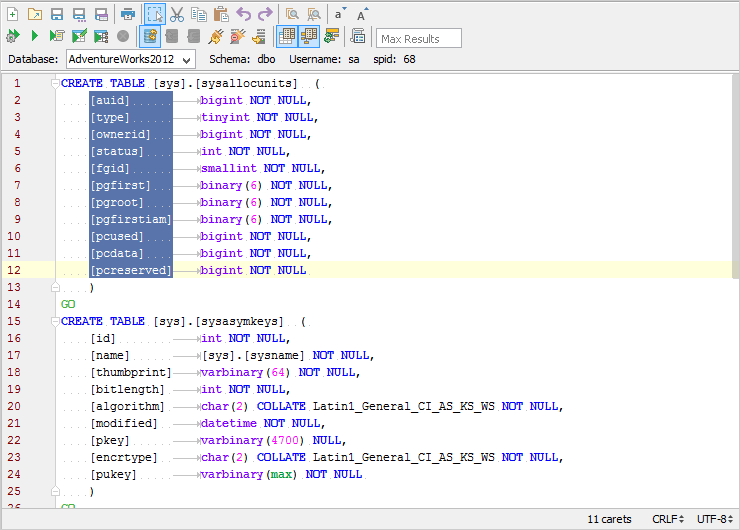This screenshot has width=740, height=530.
Task: Click the '11 carets' status bar entry
Action: coord(609,519)
